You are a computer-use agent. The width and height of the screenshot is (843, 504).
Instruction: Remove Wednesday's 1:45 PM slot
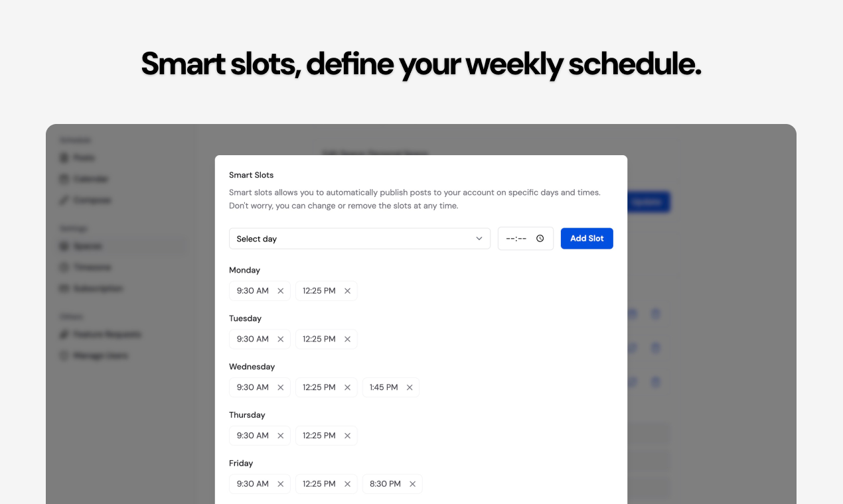(x=410, y=387)
